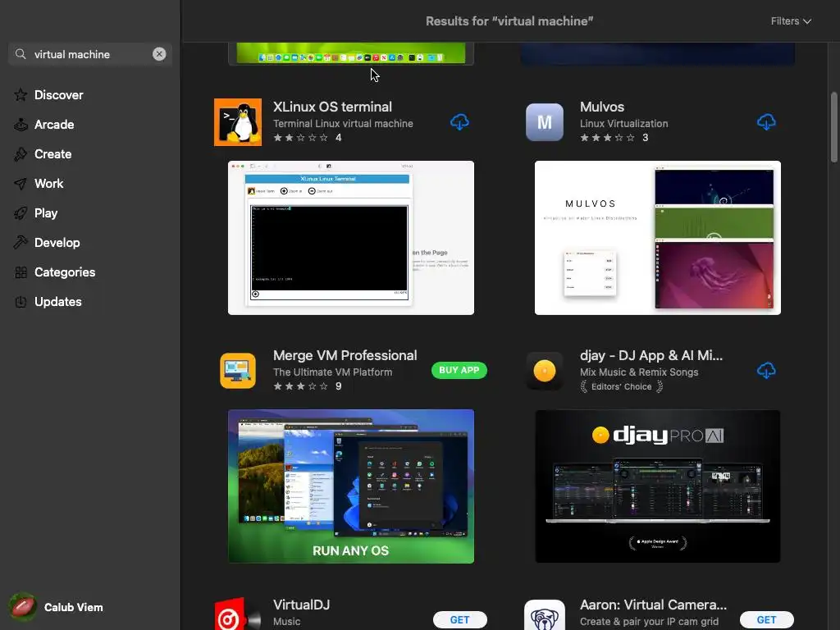Click the Develop hammer icon

click(21, 243)
